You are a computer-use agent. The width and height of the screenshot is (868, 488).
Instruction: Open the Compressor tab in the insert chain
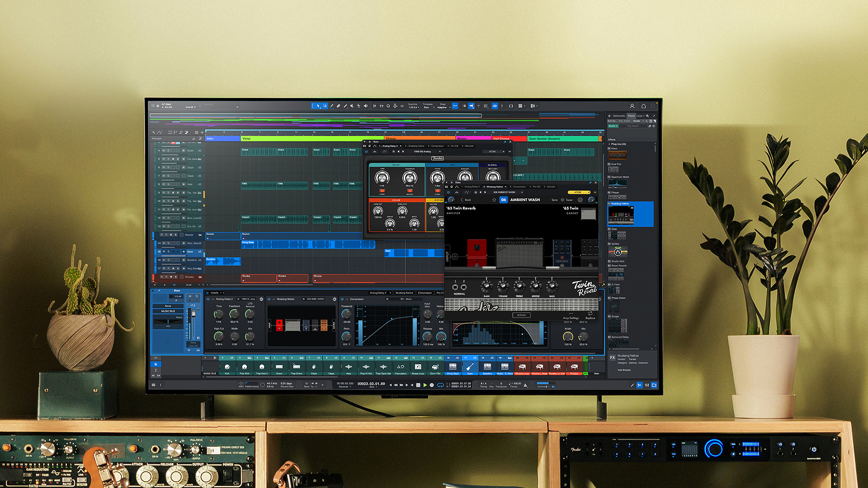coord(425,293)
